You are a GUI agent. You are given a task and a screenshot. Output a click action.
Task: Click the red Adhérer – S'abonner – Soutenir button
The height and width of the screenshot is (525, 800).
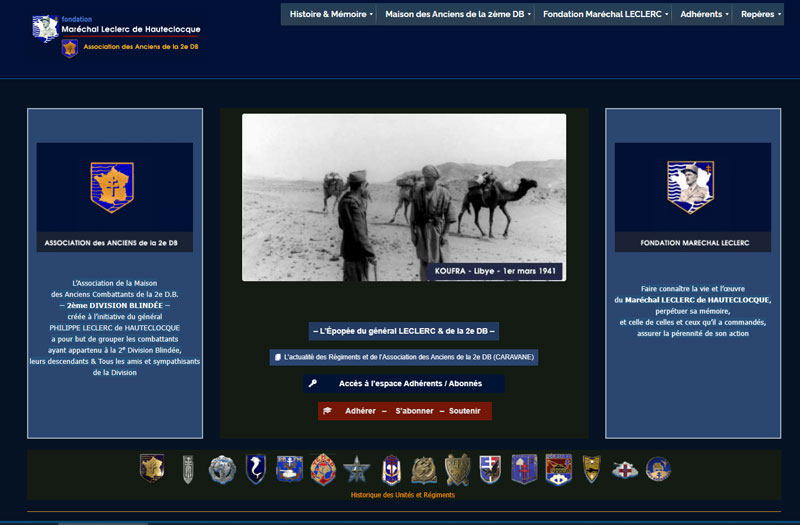pyautogui.click(x=405, y=411)
